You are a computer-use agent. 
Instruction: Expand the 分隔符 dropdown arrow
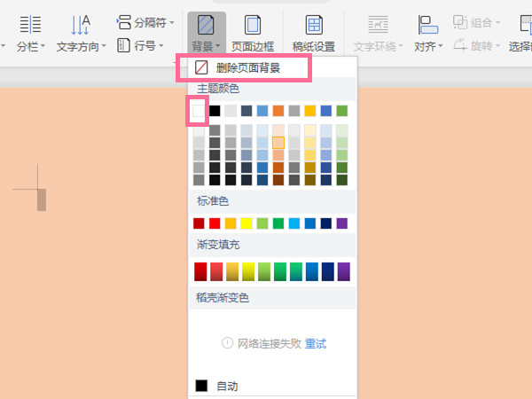pyautogui.click(x=171, y=21)
